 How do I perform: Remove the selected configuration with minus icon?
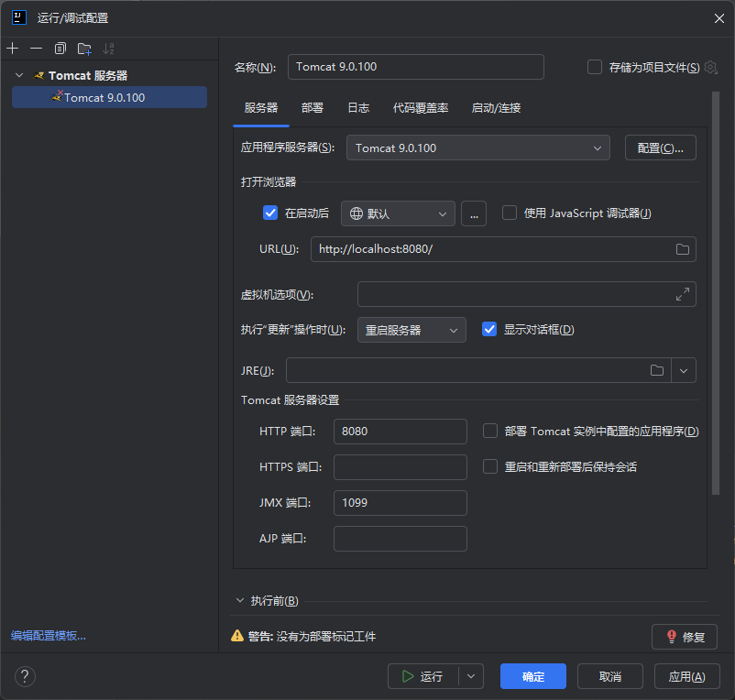click(36, 49)
